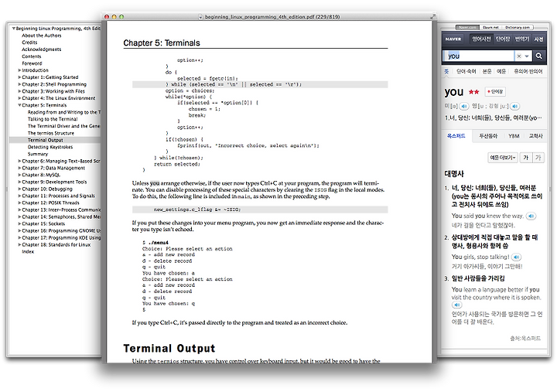
Task: Open 'About the Authors' in outline
Action: (x=41, y=36)
